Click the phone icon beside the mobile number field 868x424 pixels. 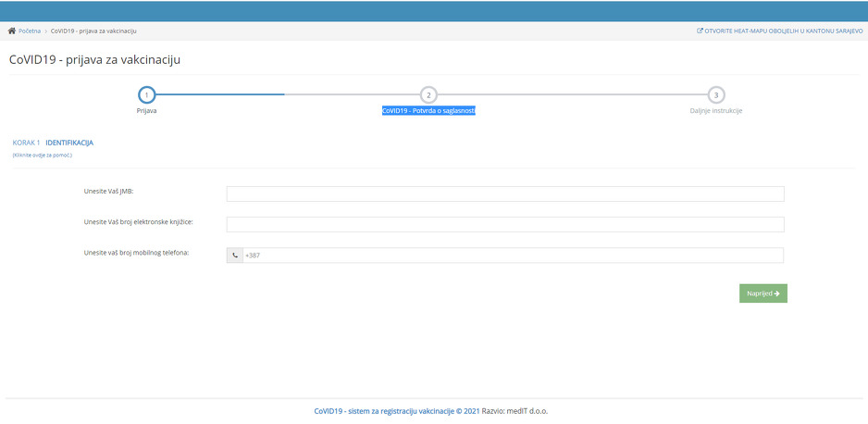235,256
